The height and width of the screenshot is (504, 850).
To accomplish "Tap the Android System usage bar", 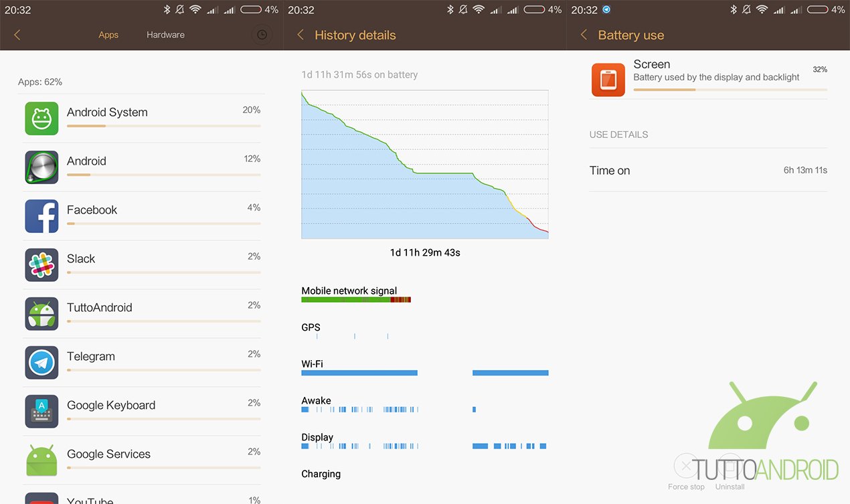I will (163, 126).
